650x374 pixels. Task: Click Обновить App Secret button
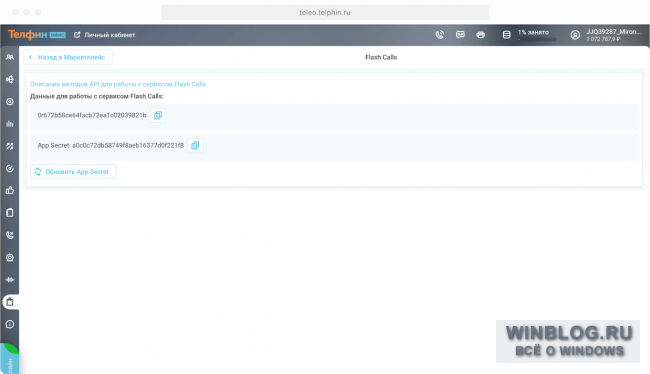tap(73, 172)
